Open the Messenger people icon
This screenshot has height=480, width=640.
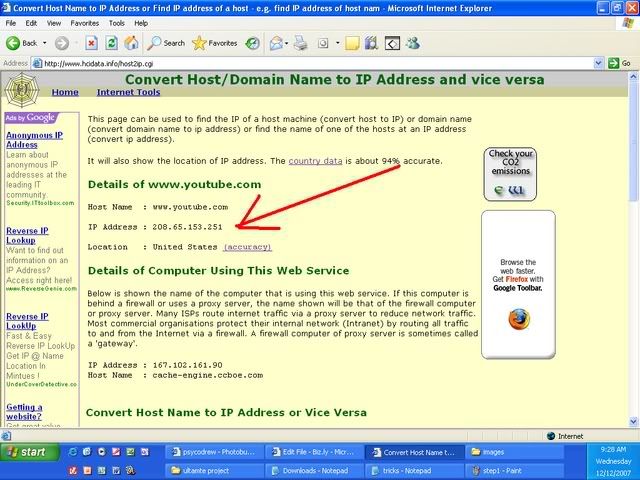[413, 43]
